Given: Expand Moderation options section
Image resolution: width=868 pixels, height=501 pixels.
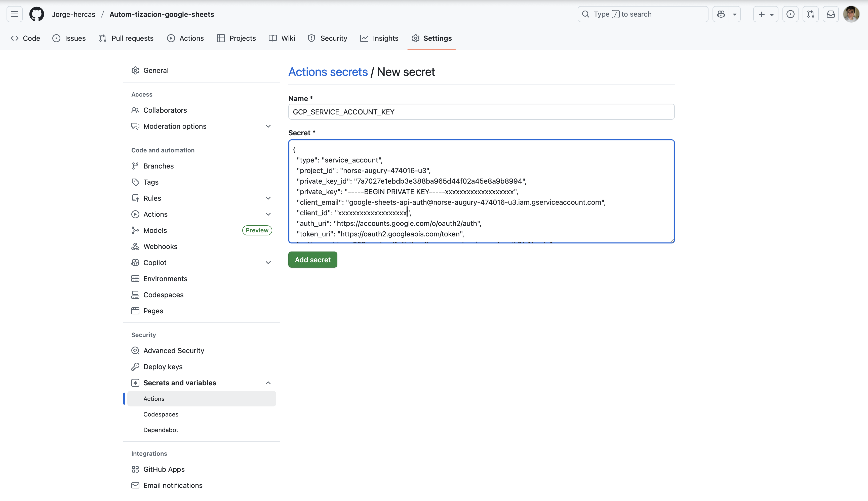Looking at the screenshot, I should [x=268, y=126].
